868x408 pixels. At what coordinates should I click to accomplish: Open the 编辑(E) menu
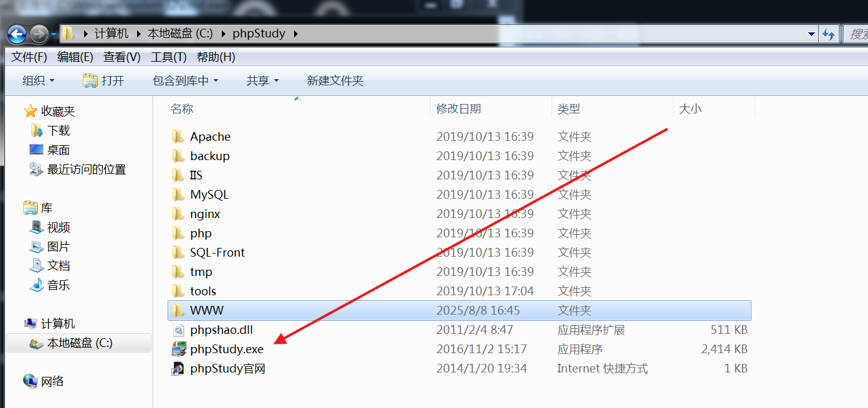(x=75, y=57)
